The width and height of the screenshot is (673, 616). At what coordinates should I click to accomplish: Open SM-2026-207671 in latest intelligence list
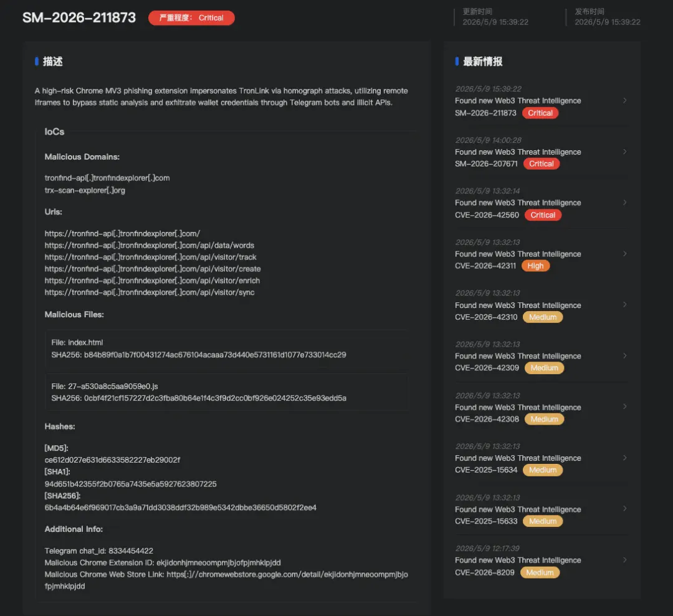click(x=542, y=152)
